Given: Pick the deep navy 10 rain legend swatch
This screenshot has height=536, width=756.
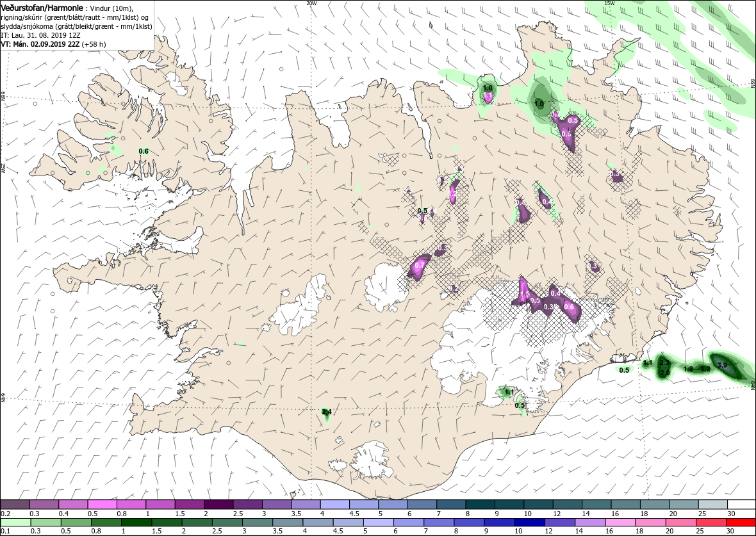Looking at the screenshot, I should pyautogui.click(x=529, y=523).
